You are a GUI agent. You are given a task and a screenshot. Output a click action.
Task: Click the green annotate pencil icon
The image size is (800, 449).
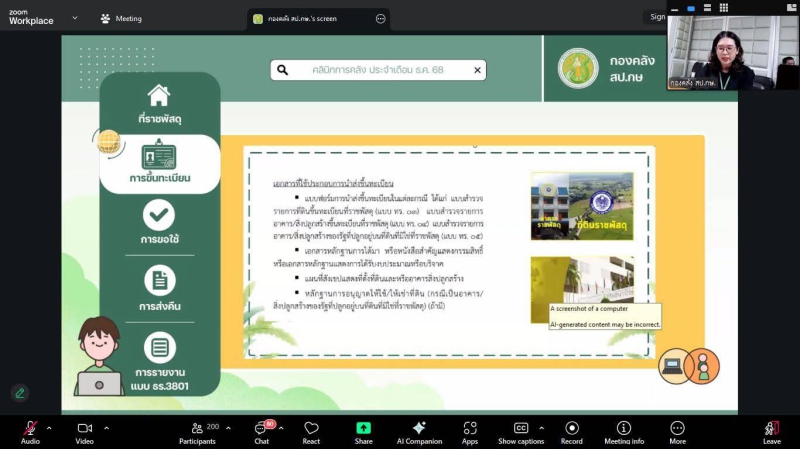tap(20, 393)
